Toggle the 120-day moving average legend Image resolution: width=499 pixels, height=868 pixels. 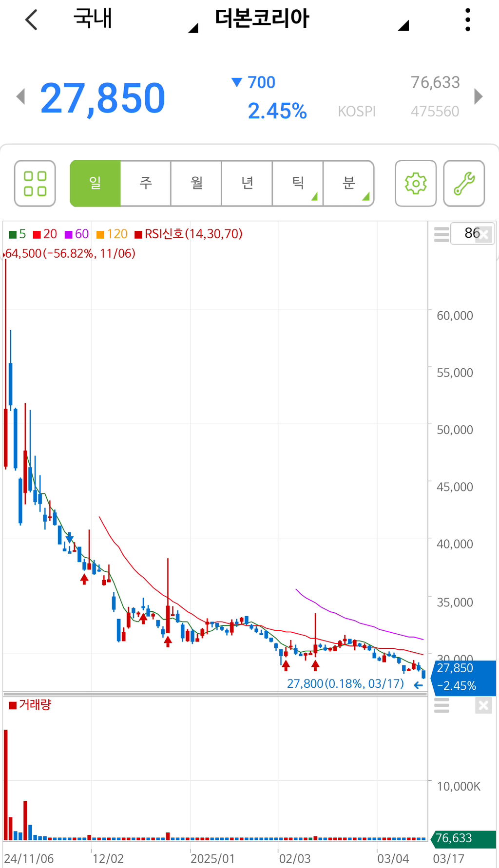click(112, 234)
